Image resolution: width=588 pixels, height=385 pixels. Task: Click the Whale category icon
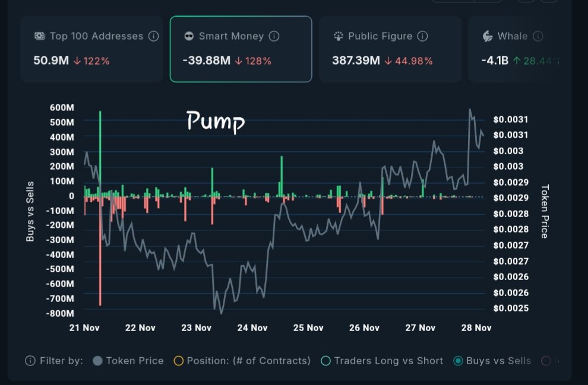(488, 36)
